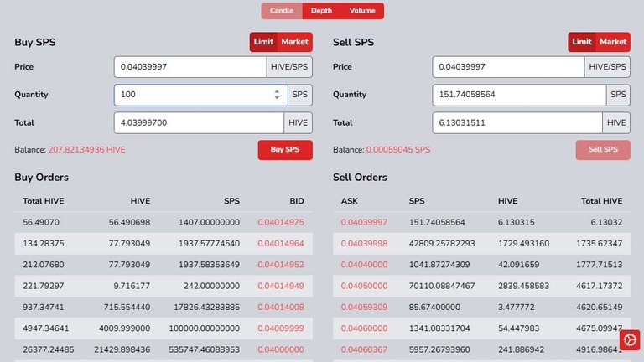Select bid price 0.04000000
The image size is (644, 362).
click(281, 349)
